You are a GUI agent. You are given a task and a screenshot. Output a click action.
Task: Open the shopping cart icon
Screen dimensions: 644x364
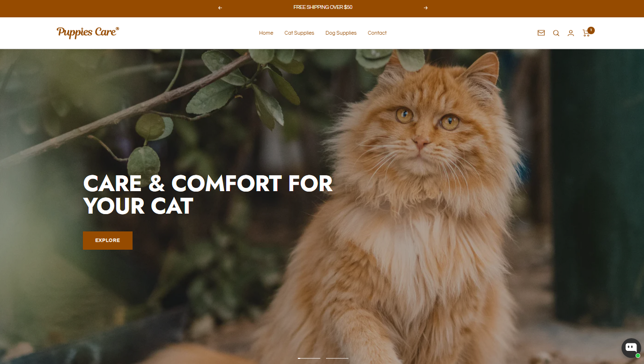click(x=586, y=33)
